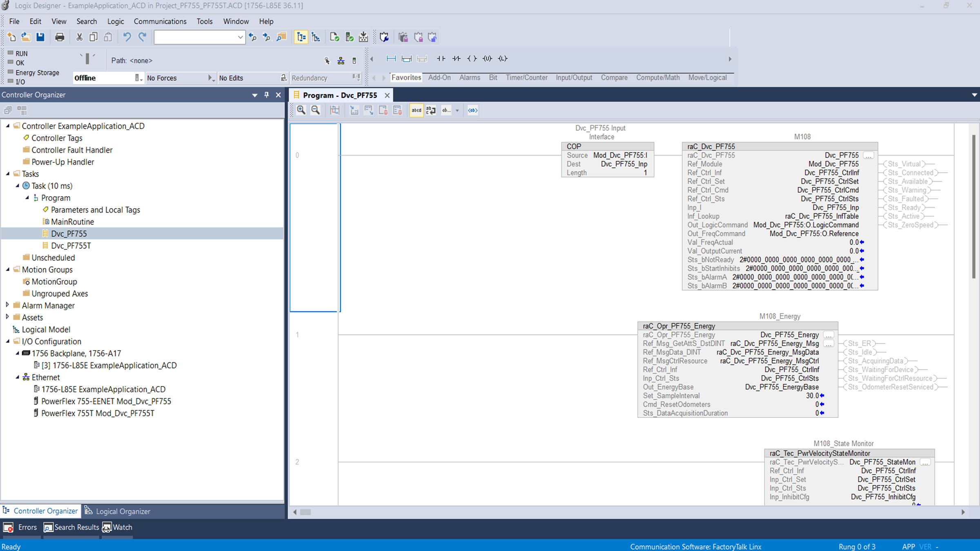Open the Errors panel
The width and height of the screenshot is (980, 551).
(x=20, y=527)
